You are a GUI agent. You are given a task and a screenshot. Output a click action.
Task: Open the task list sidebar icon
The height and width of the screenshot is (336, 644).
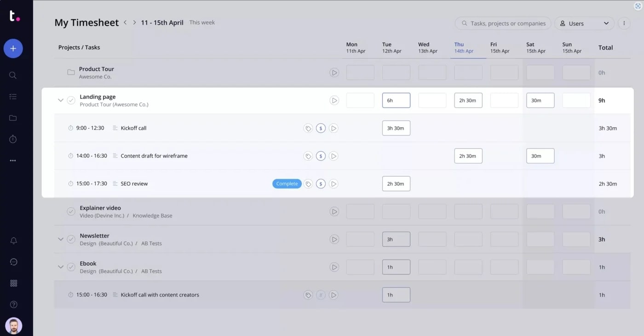(13, 97)
